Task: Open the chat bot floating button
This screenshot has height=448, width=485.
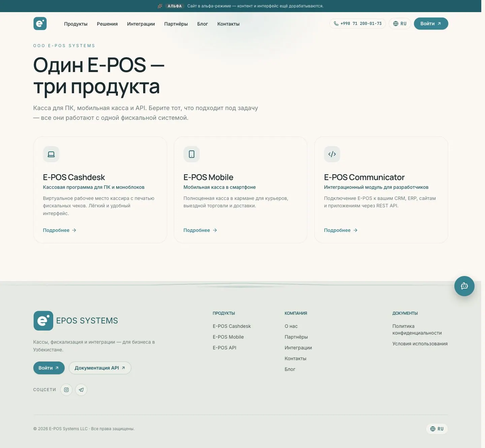Action: coord(464,286)
